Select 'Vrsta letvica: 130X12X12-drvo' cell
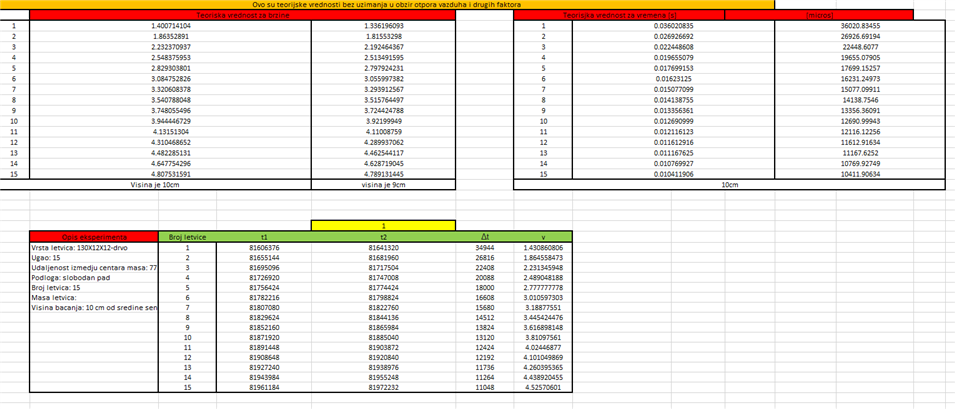The height and width of the screenshot is (409, 955). (94, 248)
